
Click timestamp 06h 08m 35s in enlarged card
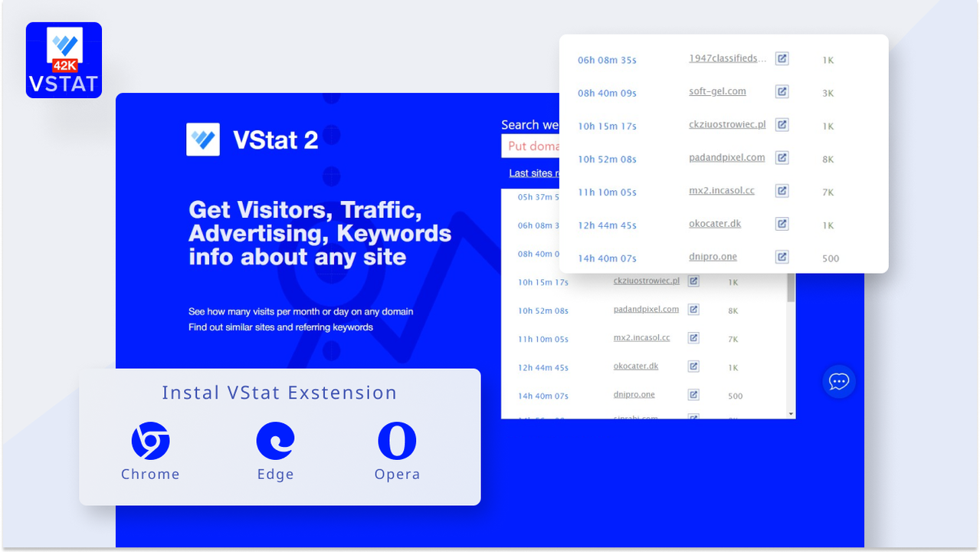pos(607,60)
